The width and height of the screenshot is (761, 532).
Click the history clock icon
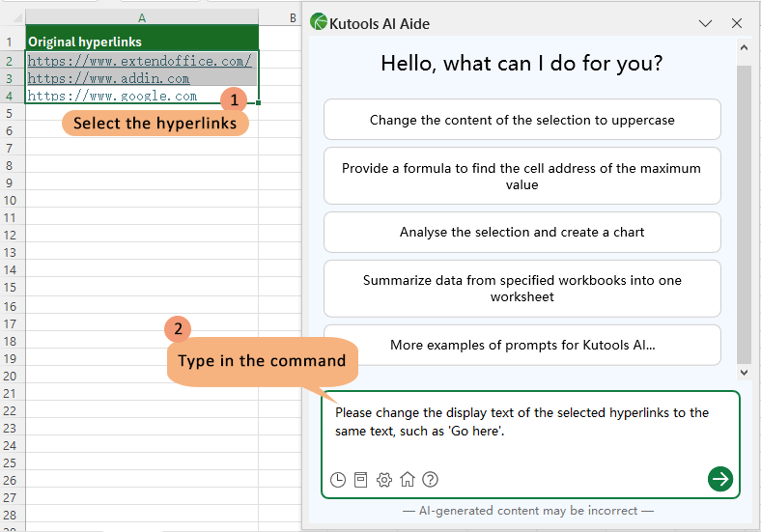(338, 479)
